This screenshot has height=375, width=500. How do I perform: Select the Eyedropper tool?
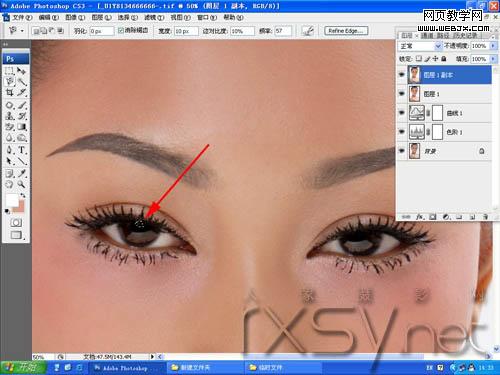pos(21,173)
